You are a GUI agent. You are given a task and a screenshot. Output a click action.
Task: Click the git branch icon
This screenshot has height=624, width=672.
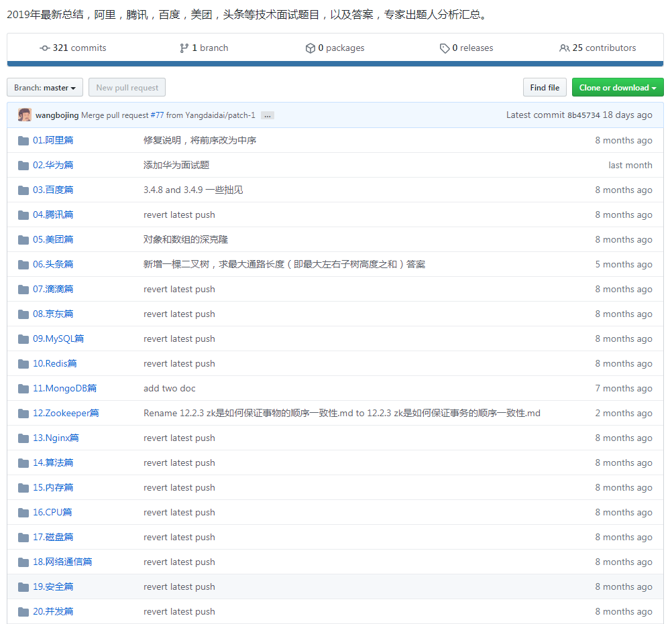pos(184,48)
